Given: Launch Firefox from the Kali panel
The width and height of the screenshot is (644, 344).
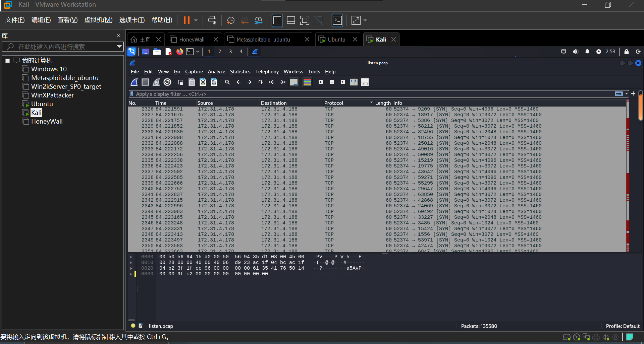Looking at the screenshot, I should 180,52.
